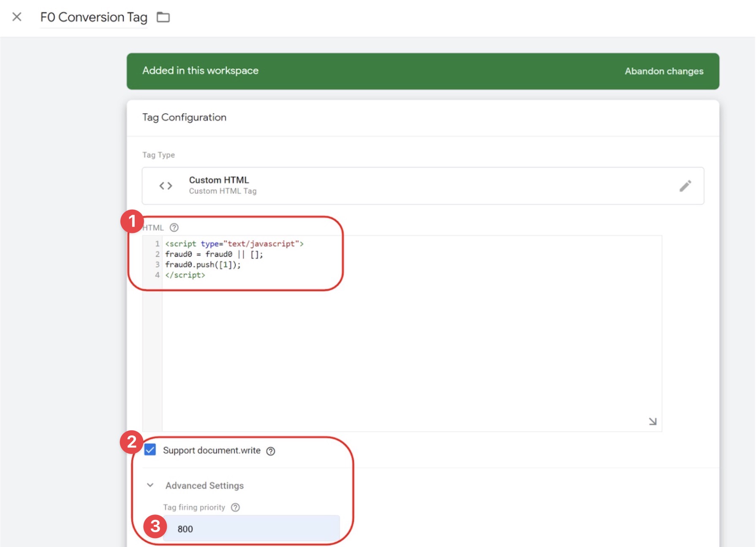Click the Tag Configuration heading
This screenshot has width=756, height=547.
(185, 118)
